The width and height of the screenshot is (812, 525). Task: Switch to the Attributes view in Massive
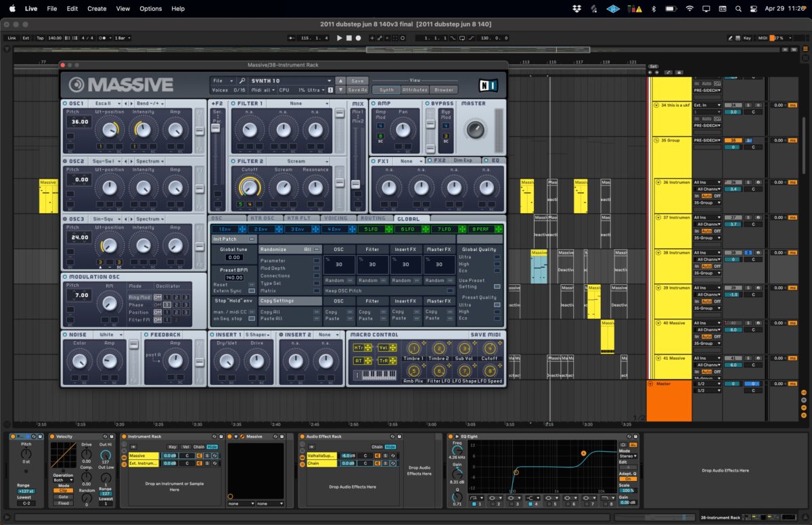click(415, 89)
